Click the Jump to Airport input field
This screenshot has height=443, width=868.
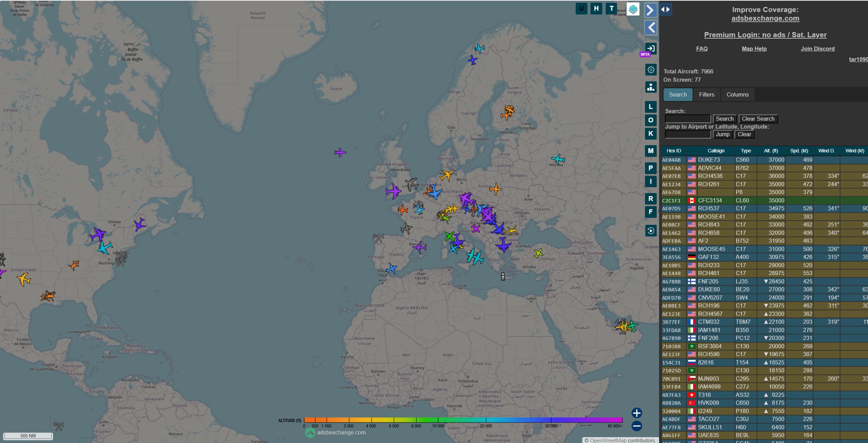pyautogui.click(x=687, y=134)
